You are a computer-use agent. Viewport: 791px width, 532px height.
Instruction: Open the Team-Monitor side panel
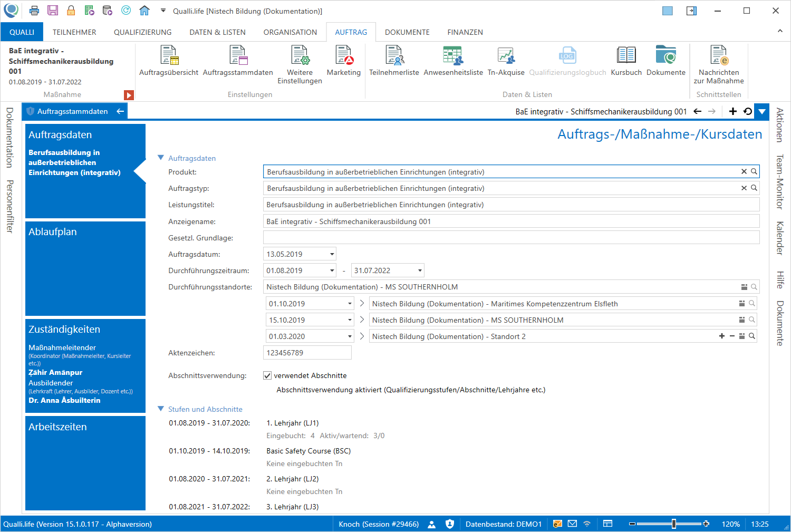point(779,182)
